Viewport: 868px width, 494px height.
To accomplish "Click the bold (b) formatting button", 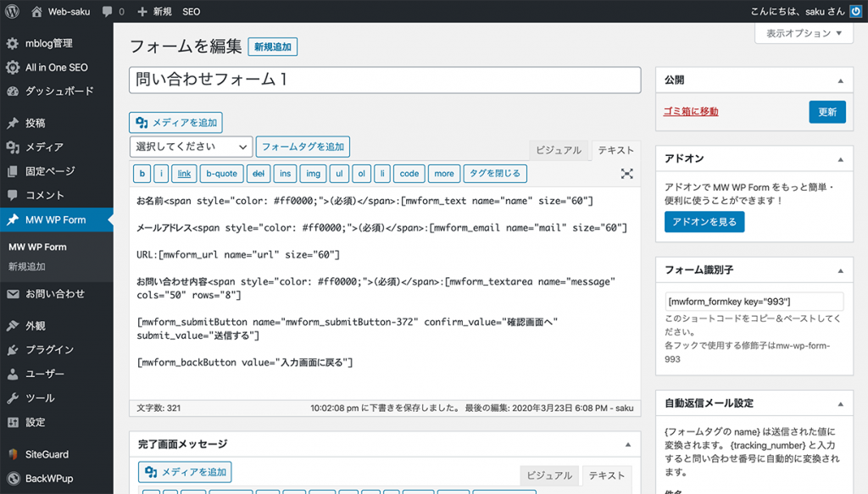I will [x=141, y=174].
